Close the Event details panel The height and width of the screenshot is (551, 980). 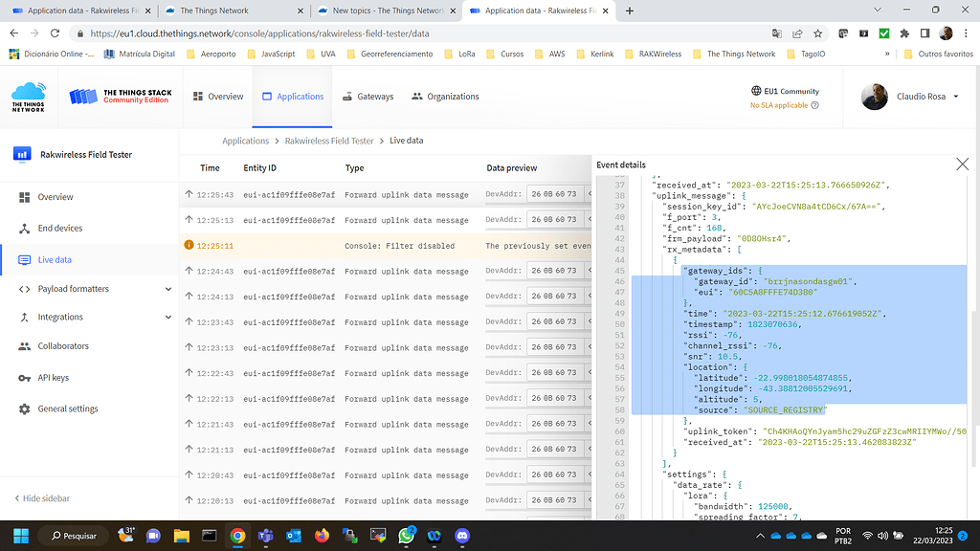tap(962, 164)
